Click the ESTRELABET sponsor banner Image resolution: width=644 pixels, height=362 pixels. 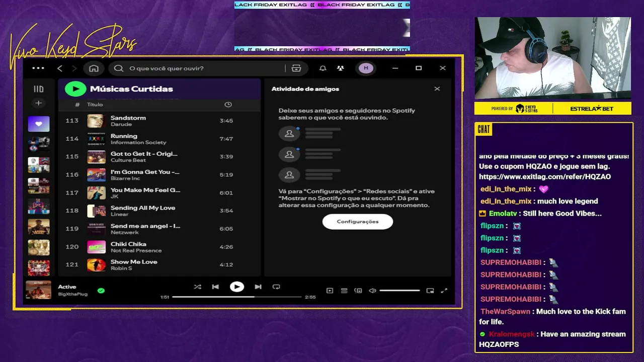click(592, 109)
